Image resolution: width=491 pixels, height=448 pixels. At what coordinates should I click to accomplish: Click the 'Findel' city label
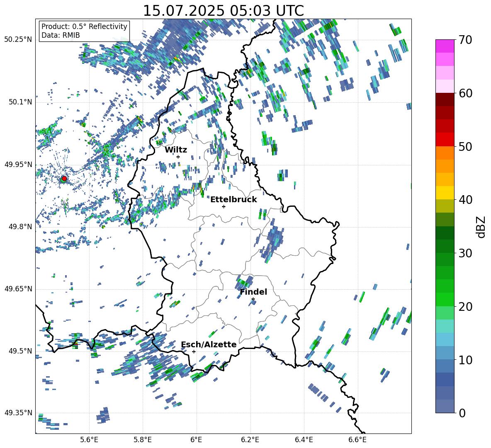[x=253, y=292]
